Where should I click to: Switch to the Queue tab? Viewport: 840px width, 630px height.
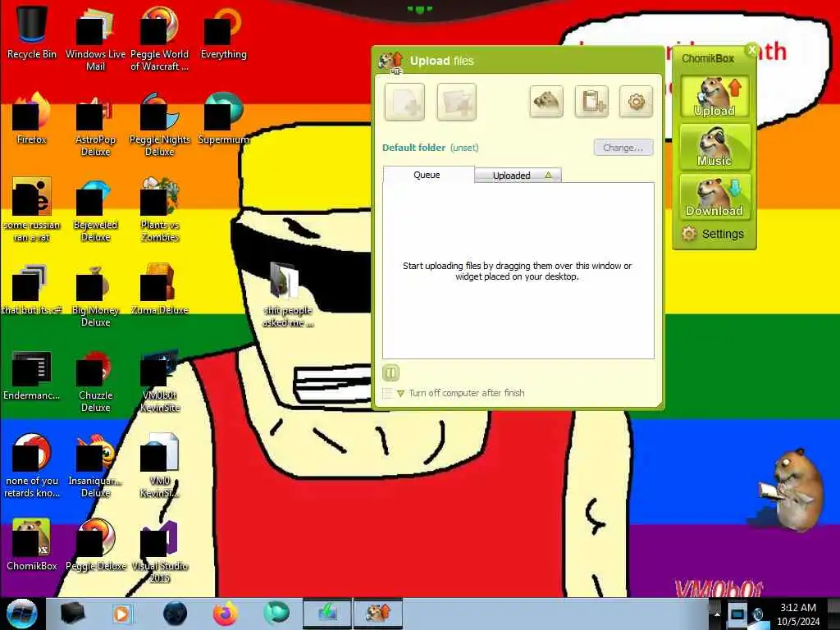pyautogui.click(x=427, y=175)
